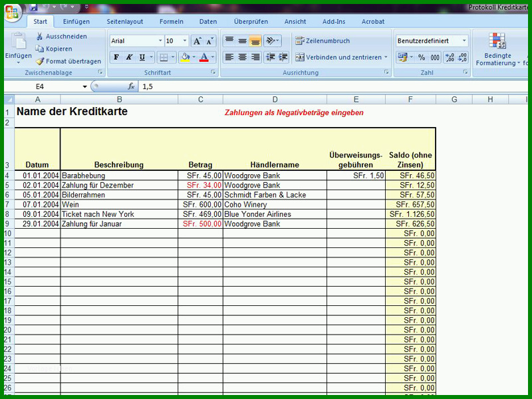The height and width of the screenshot is (399, 532).
Task: Insert function with fx icon
Action: (x=131, y=86)
